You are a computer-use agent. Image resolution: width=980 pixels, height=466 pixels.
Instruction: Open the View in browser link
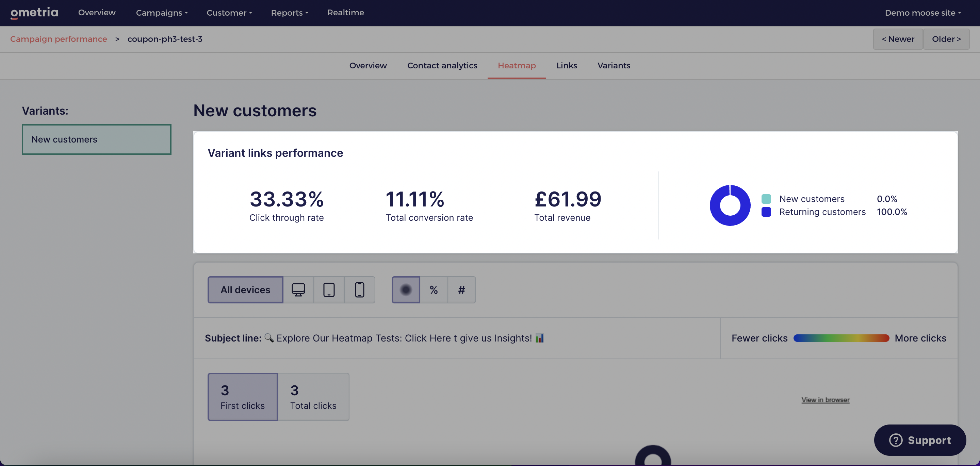point(825,399)
